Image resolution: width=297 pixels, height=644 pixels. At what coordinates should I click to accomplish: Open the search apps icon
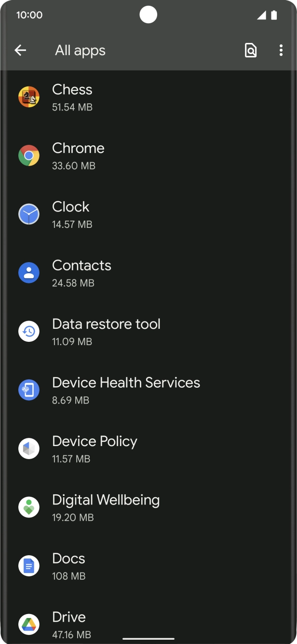coord(251,50)
